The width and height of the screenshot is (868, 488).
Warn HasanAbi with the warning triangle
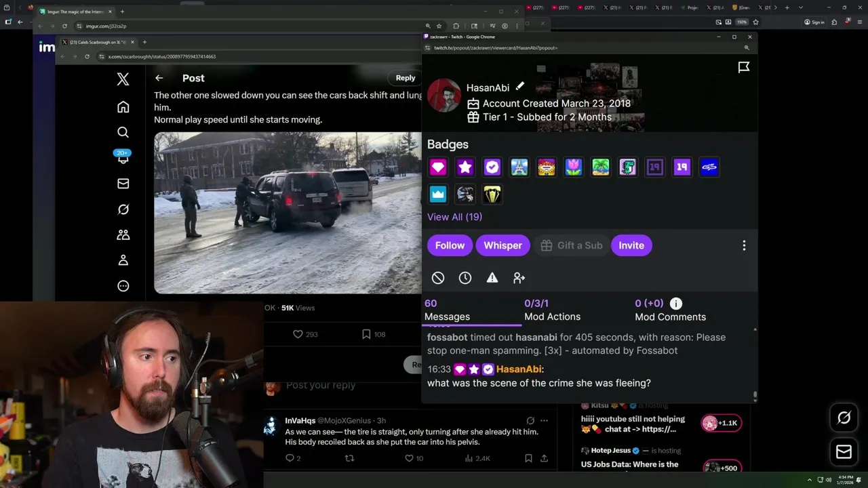492,278
